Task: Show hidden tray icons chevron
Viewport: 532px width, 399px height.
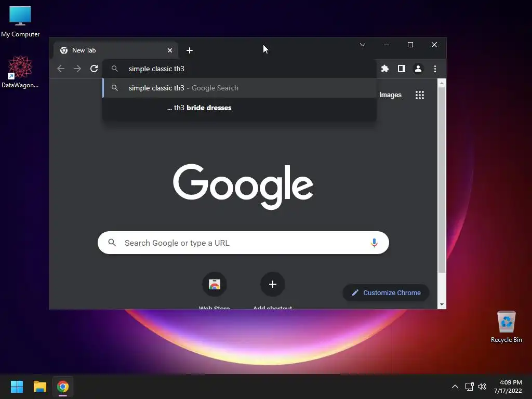Action: 455,387
